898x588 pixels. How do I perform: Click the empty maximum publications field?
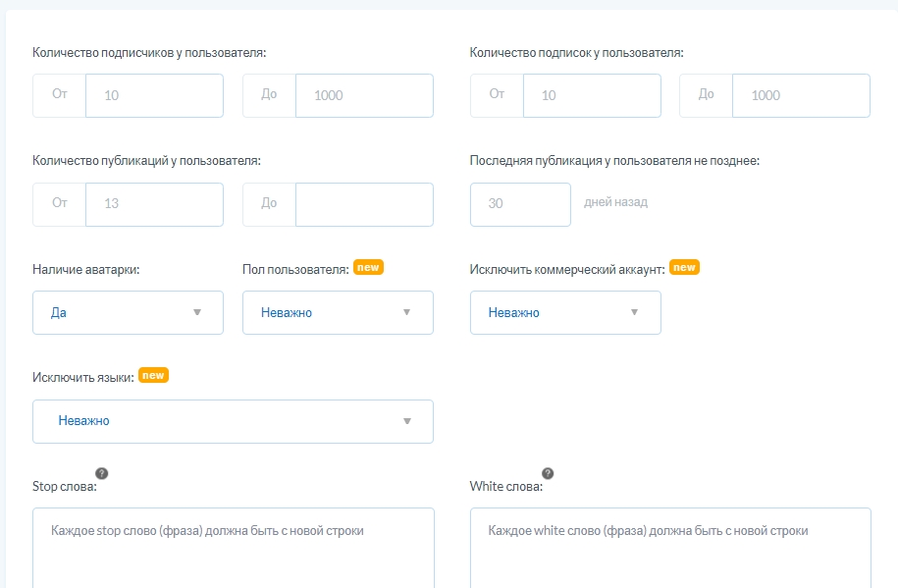point(364,204)
